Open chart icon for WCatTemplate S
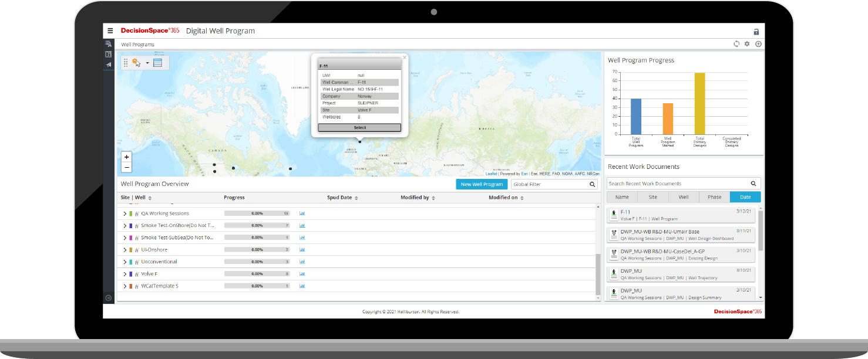The image size is (868, 359). 302,286
